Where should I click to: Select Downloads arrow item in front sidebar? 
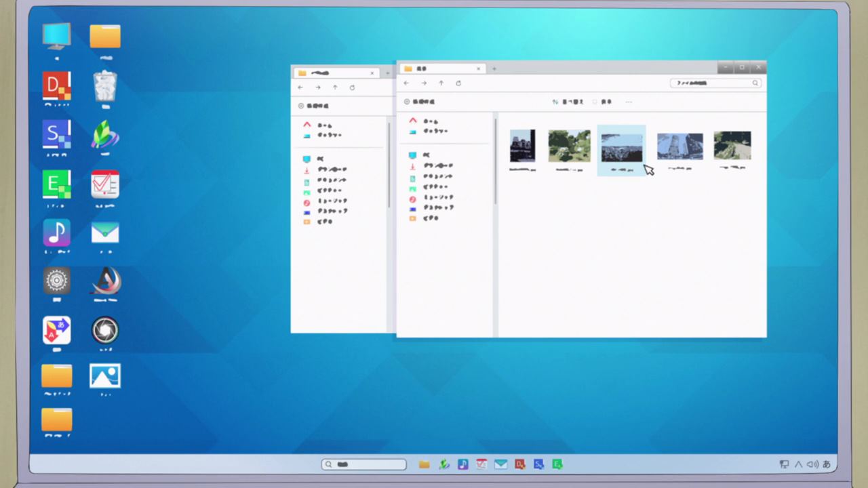click(x=431, y=166)
